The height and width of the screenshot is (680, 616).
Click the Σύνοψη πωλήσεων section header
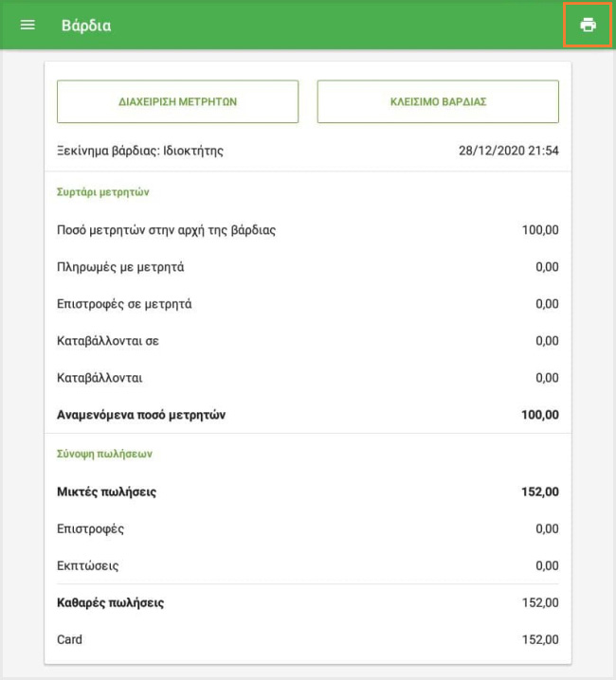(105, 454)
